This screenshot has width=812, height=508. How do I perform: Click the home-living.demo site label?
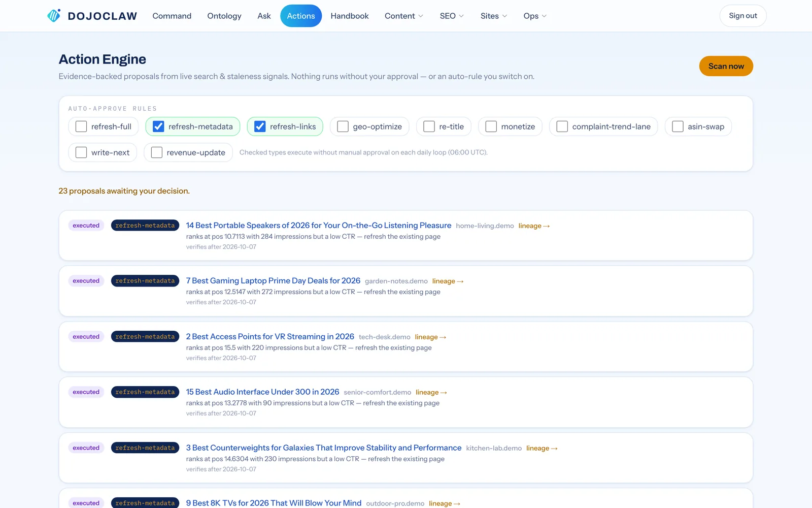485,226
